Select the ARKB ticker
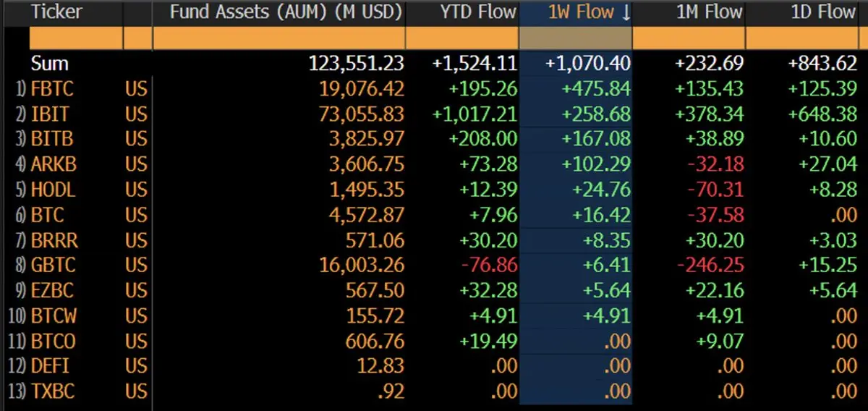 54,164
